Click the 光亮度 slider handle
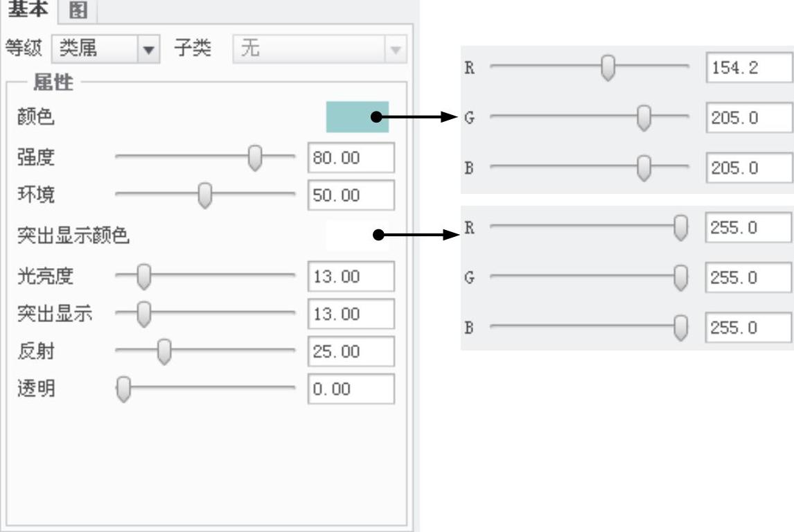 tap(144, 277)
